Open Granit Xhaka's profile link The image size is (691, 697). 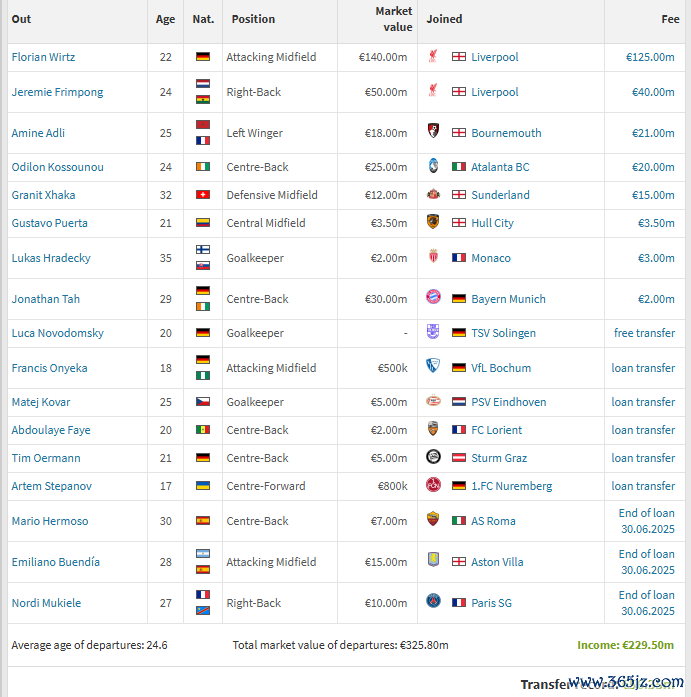pos(43,195)
